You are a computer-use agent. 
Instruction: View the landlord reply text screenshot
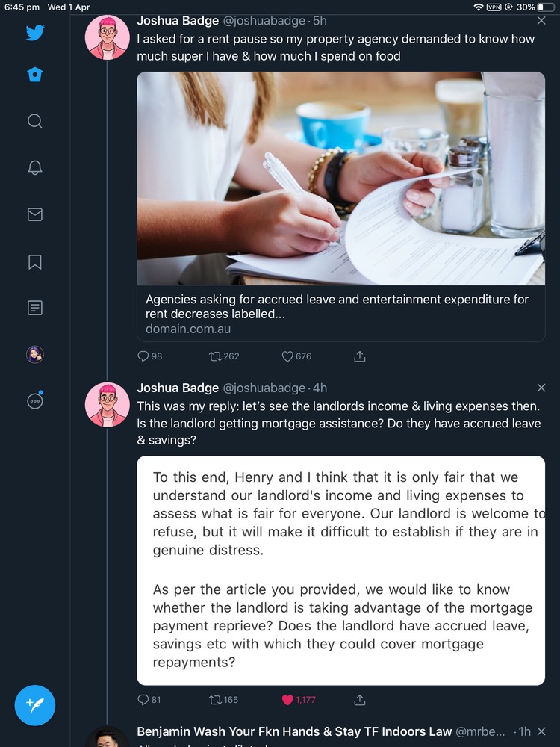340,570
